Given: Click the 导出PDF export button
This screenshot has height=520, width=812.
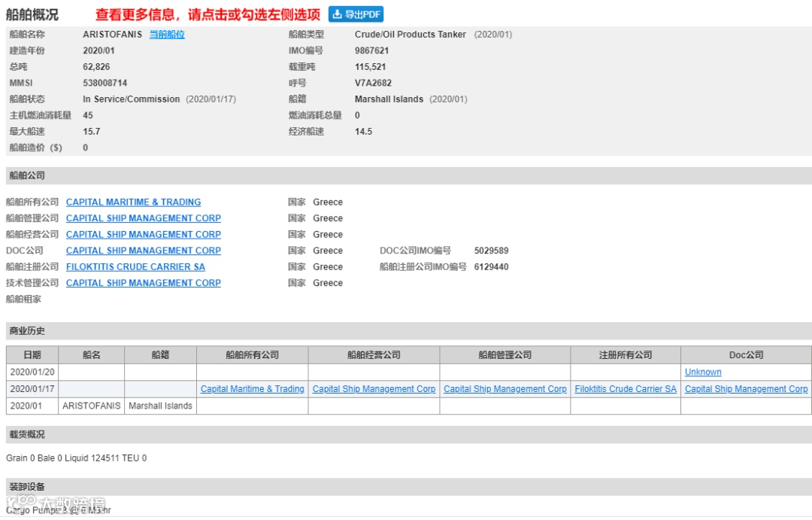Looking at the screenshot, I should (356, 14).
